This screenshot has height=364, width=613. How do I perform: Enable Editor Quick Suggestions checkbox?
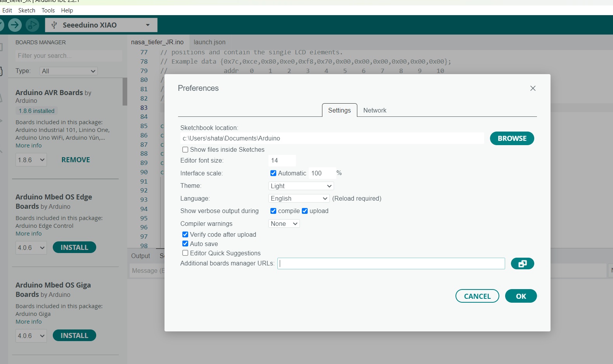tap(185, 253)
